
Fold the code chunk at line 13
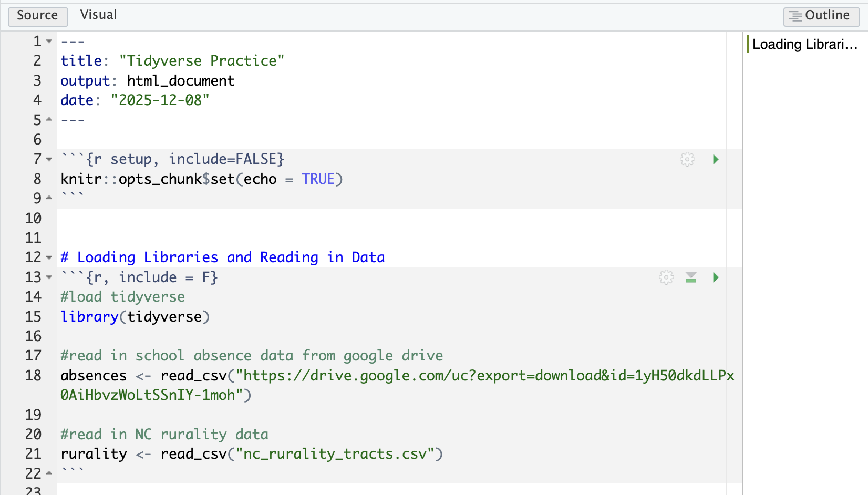(49, 277)
